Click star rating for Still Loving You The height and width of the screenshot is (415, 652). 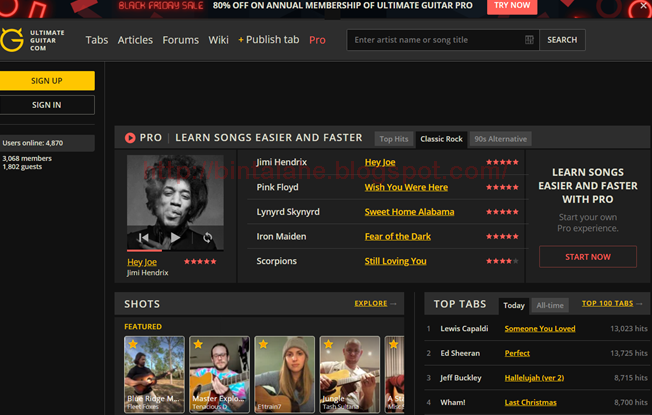(x=502, y=261)
